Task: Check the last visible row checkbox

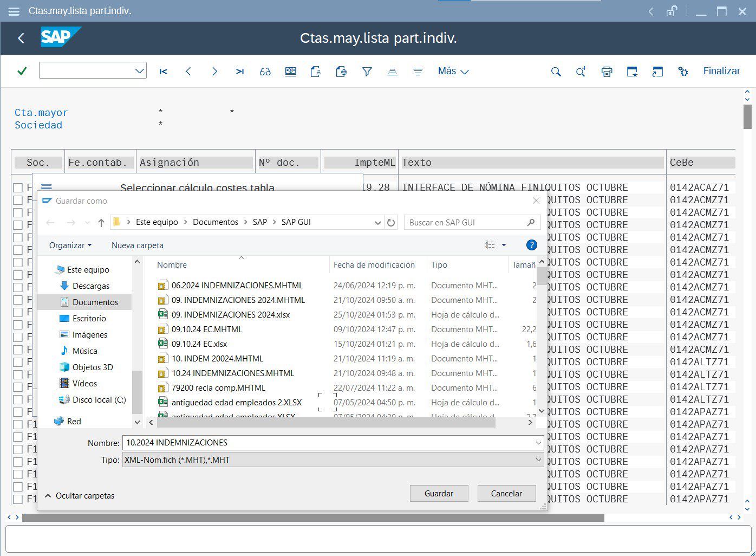Action: tap(18, 499)
